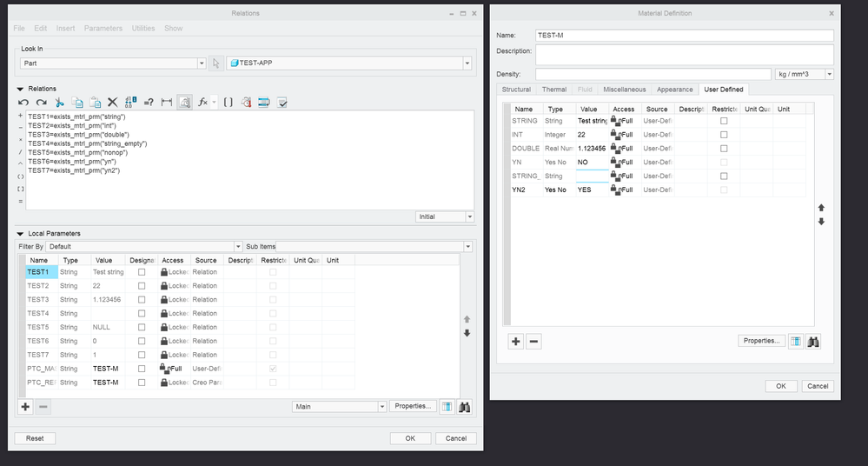Click the Reset button in Relations dialog
The width and height of the screenshot is (868, 466).
[35, 438]
